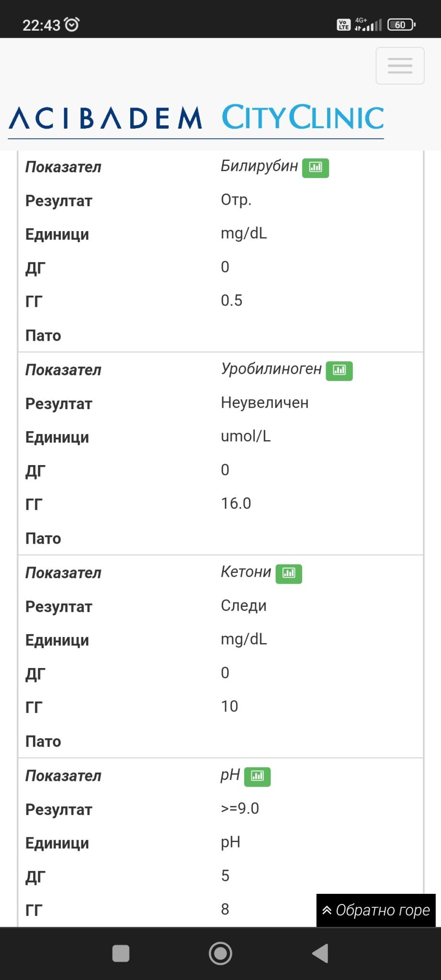
Task: Open the hamburger navigation menu
Action: pyautogui.click(x=400, y=66)
